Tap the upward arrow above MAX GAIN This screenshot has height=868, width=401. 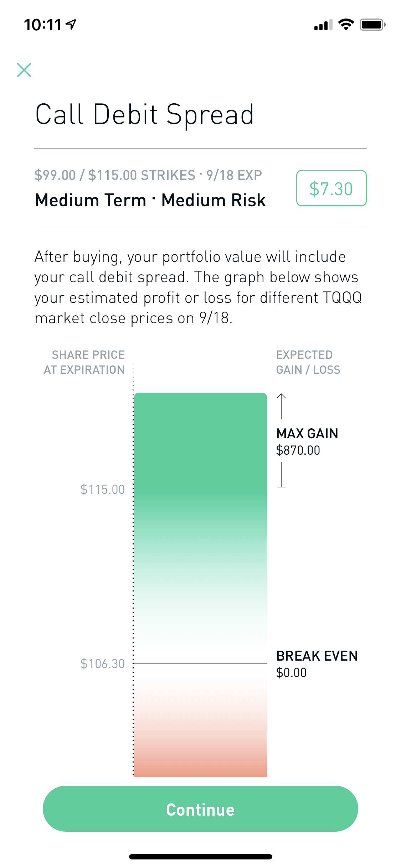(281, 406)
